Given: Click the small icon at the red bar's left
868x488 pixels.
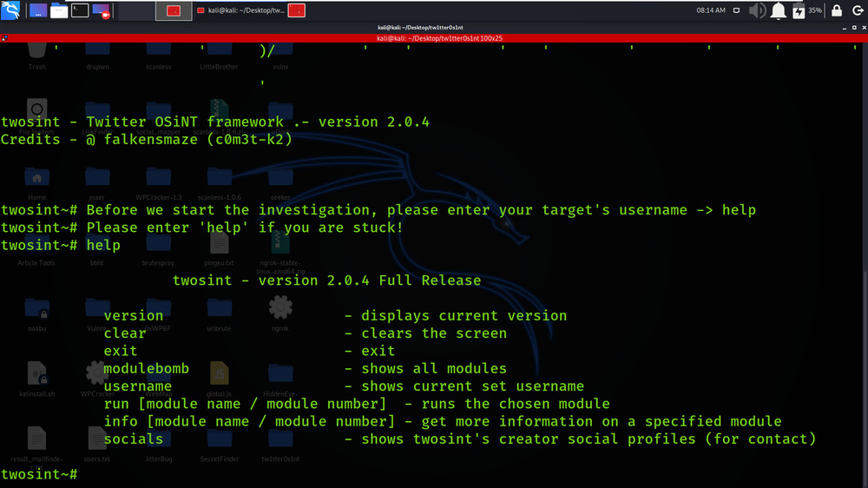Looking at the screenshot, I should click(x=4, y=38).
